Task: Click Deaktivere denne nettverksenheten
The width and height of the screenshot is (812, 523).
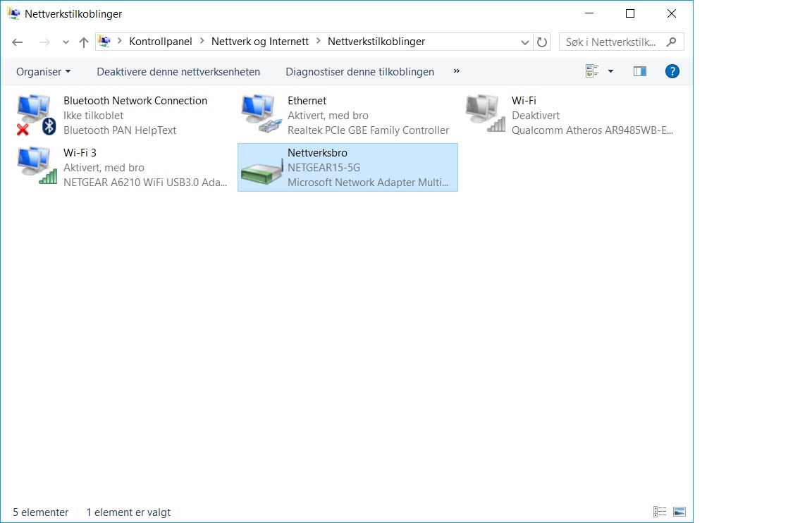Action: click(x=178, y=71)
